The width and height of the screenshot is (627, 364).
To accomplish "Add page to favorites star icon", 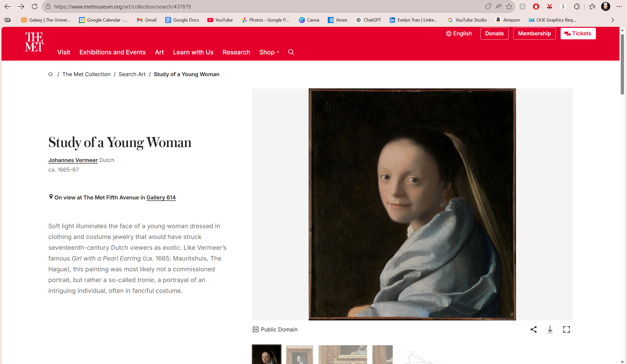I will [x=509, y=7].
